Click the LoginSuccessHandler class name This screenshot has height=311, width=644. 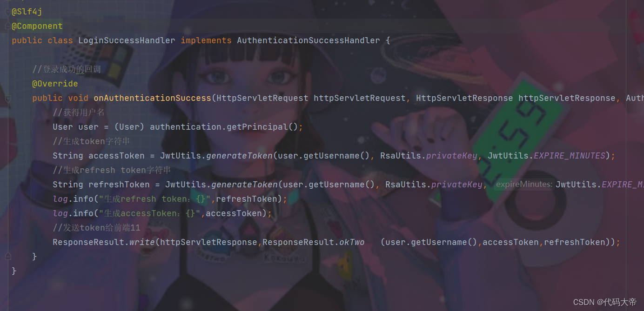point(127,40)
